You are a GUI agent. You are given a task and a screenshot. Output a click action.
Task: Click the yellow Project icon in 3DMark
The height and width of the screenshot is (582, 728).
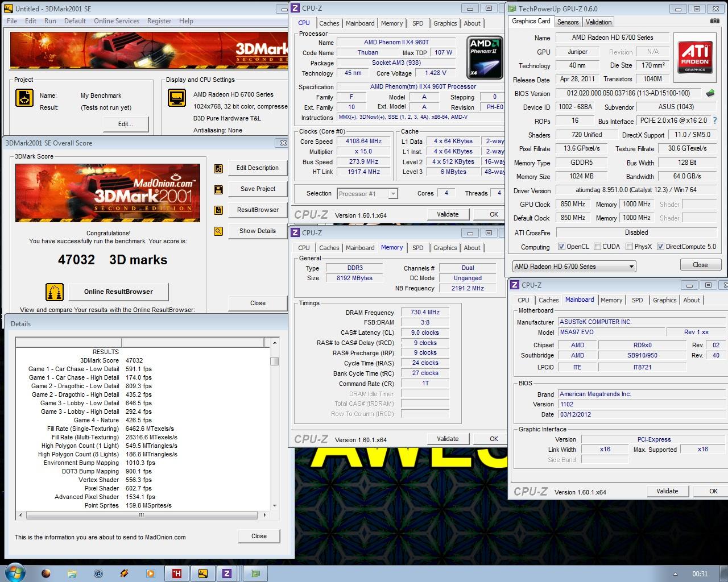coord(24,98)
